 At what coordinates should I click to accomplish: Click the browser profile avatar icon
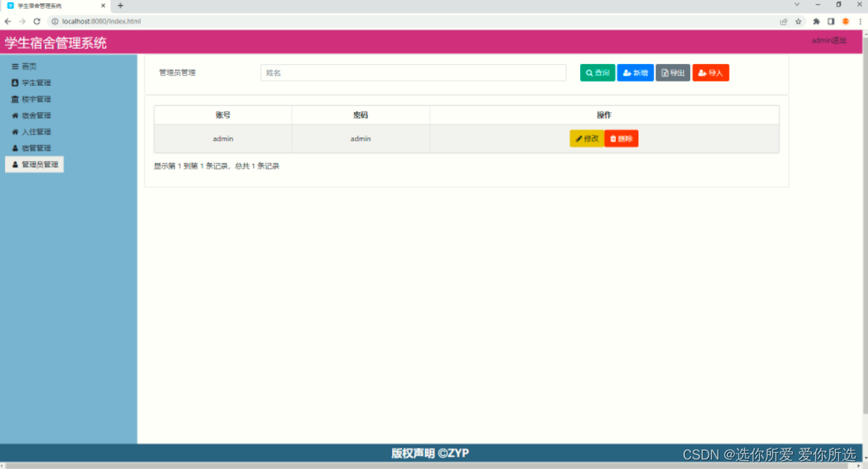click(845, 22)
